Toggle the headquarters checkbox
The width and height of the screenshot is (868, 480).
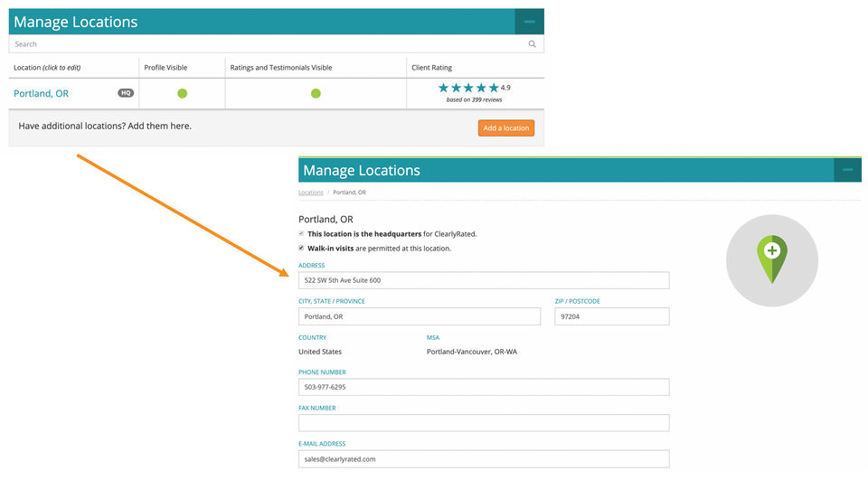tap(301, 233)
